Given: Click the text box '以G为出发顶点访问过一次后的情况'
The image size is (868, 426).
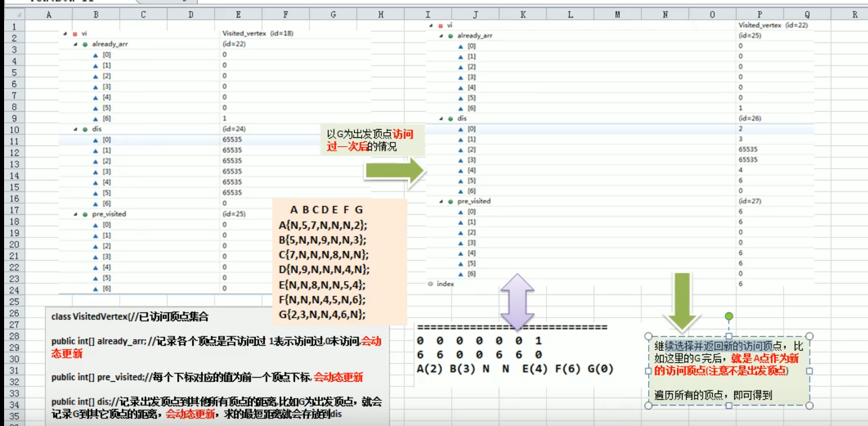Looking at the screenshot, I should pos(373,140).
